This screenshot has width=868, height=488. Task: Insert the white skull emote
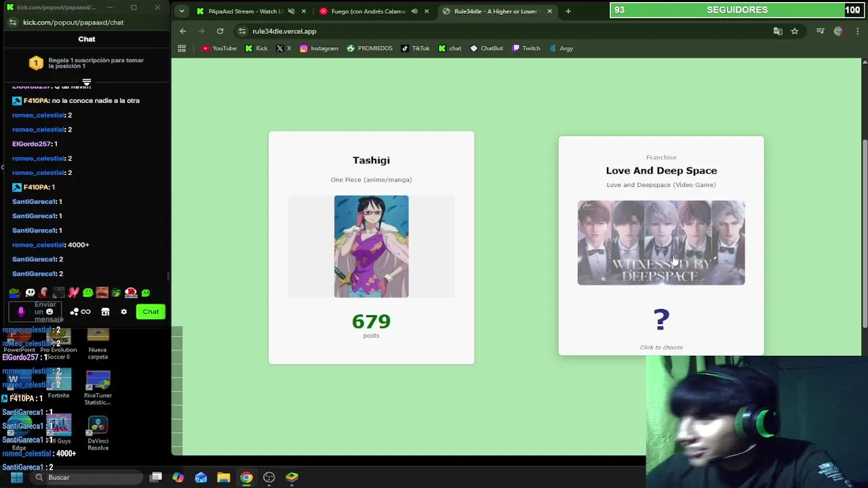(x=30, y=293)
